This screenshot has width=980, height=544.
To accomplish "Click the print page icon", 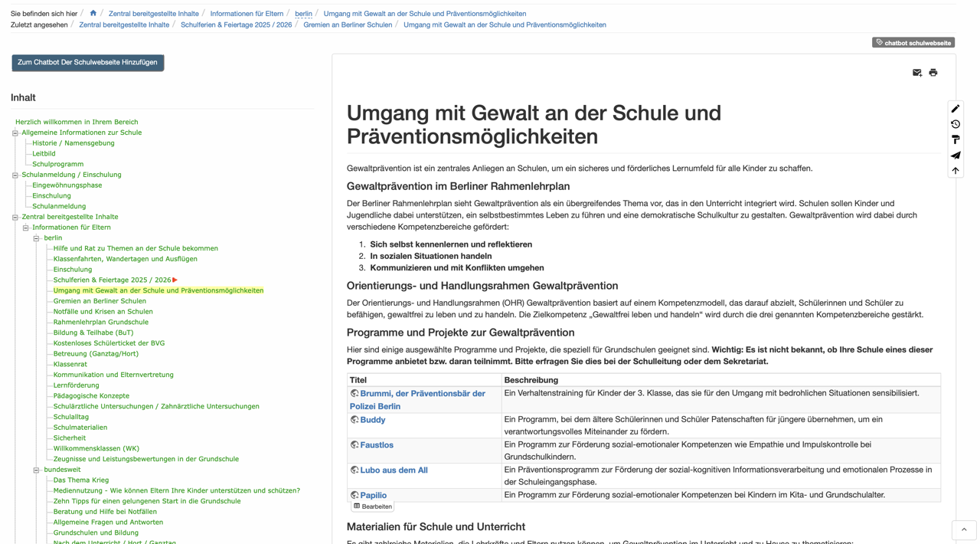I will (933, 73).
